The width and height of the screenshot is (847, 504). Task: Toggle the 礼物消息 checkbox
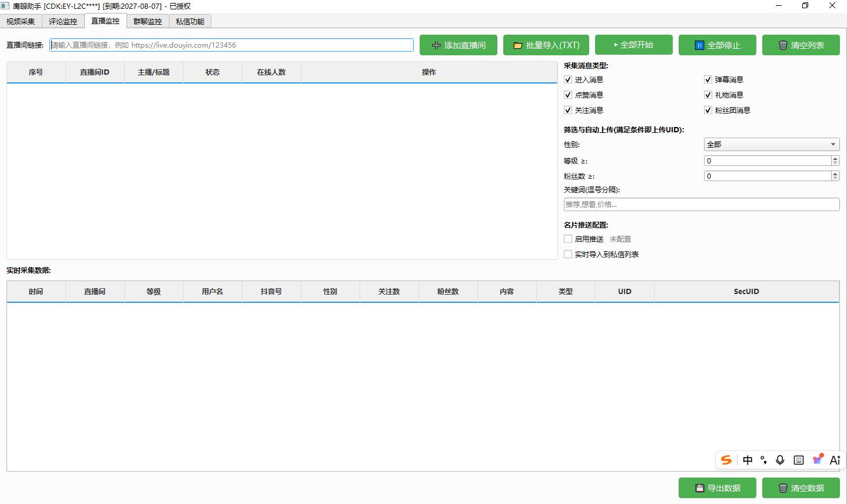(x=708, y=95)
